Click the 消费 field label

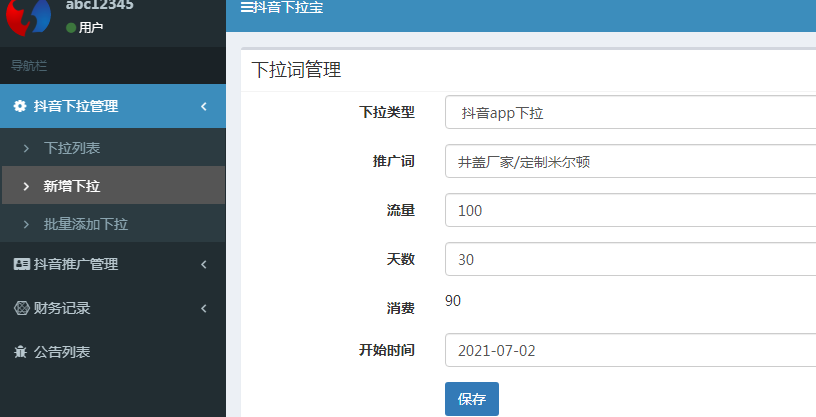401,309
